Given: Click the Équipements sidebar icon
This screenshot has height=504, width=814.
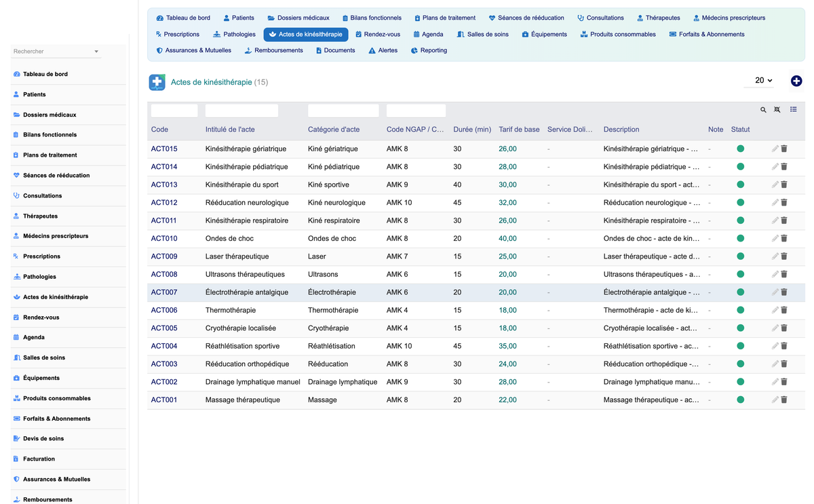Looking at the screenshot, I should pos(16,378).
